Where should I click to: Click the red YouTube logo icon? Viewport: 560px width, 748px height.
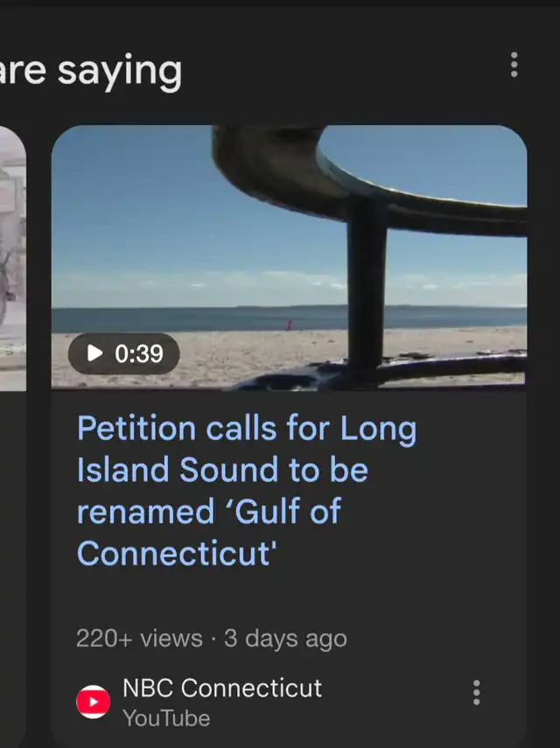[94, 702]
